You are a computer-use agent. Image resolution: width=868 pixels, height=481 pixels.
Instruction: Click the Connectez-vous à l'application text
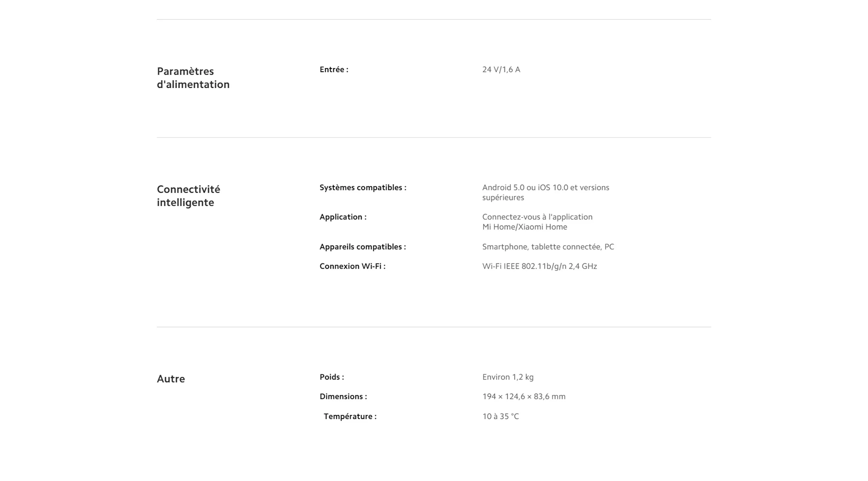tap(537, 217)
